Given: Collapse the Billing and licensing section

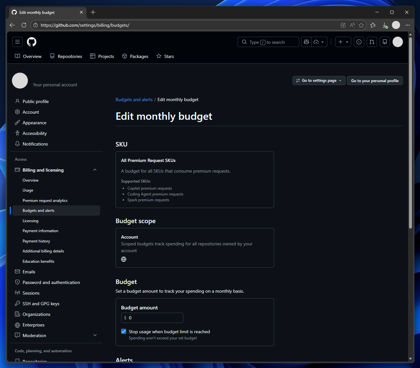Looking at the screenshot, I should (x=95, y=170).
